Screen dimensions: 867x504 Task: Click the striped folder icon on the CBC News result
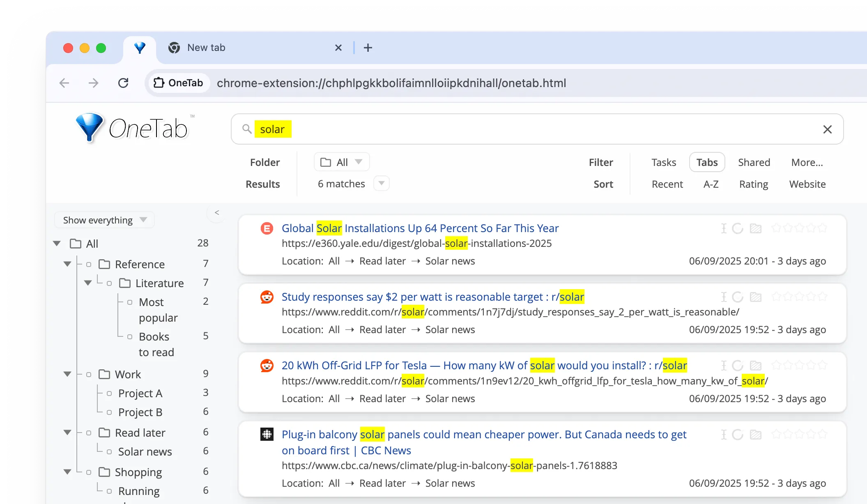coord(755,435)
